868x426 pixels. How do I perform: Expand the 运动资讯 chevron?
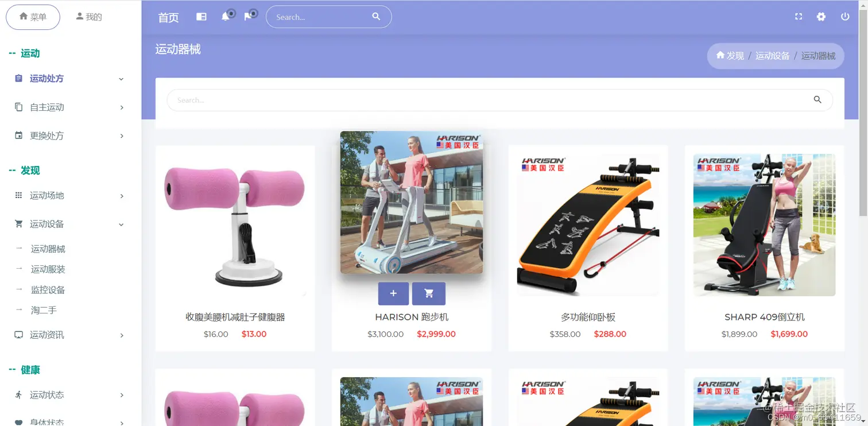click(x=122, y=335)
